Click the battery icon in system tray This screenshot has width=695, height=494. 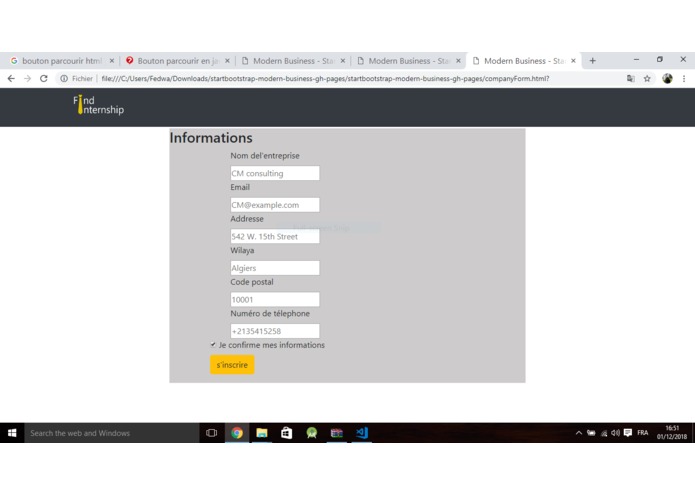tap(591, 433)
